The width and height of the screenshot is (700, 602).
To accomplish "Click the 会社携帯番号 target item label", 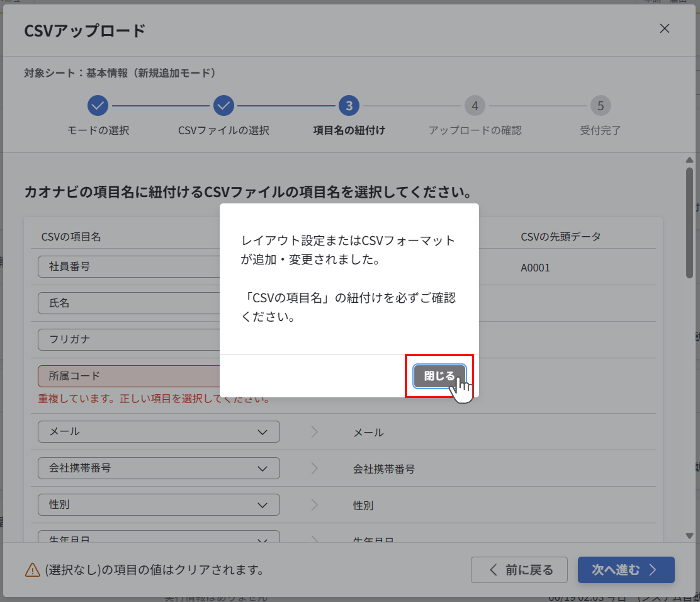I will pyautogui.click(x=384, y=469).
